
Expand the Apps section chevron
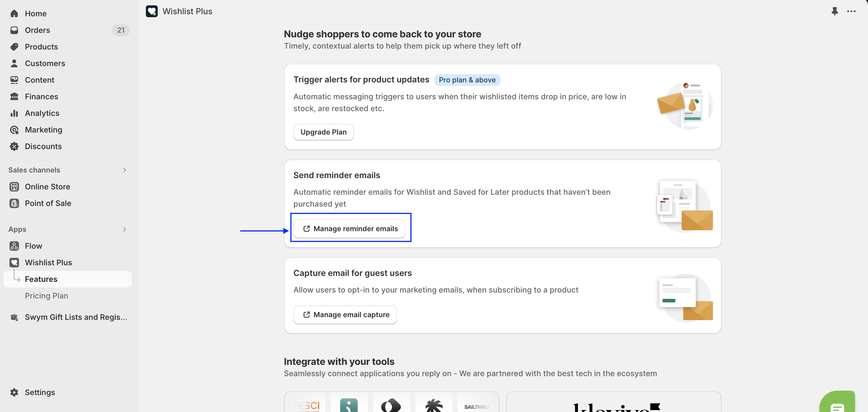coord(124,229)
